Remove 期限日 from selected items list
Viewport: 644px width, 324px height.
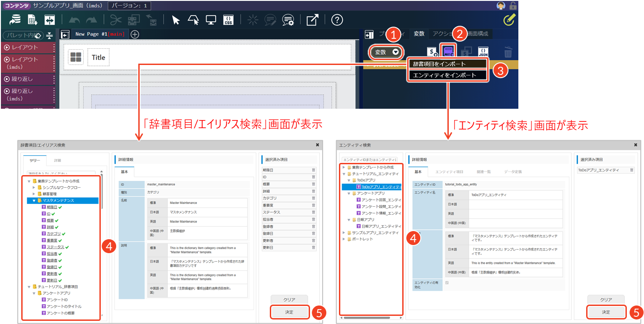tap(313, 170)
